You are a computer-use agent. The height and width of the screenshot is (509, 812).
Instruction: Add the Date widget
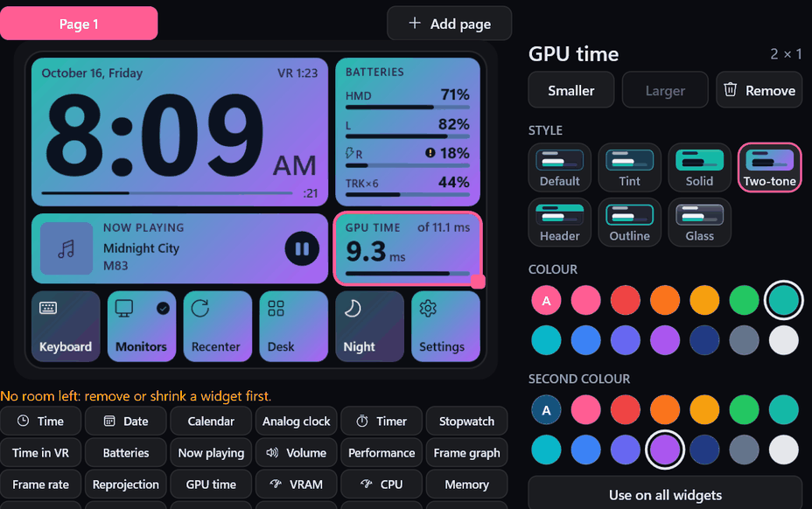pyautogui.click(x=126, y=421)
